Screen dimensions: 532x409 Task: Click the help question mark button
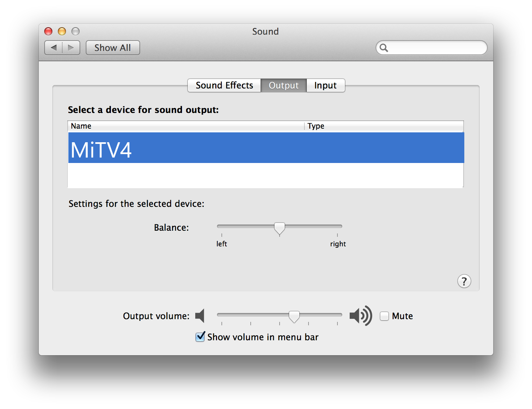click(x=464, y=281)
